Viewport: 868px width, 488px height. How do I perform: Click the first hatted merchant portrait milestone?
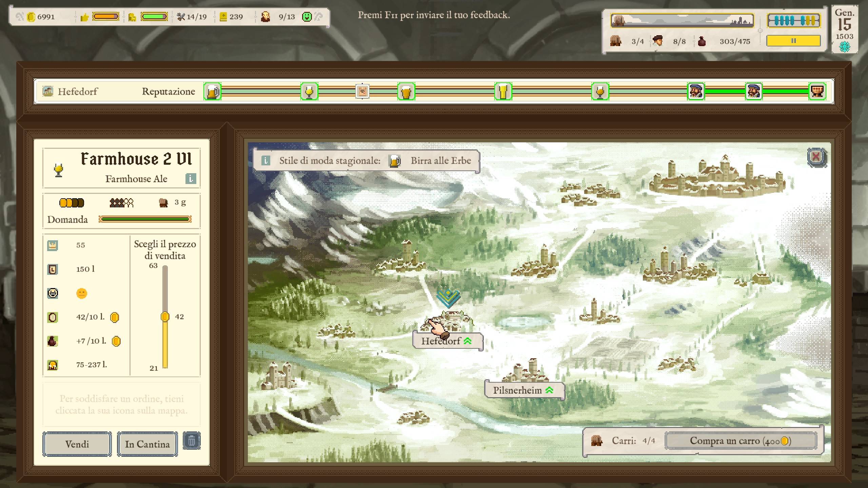pos(696,91)
